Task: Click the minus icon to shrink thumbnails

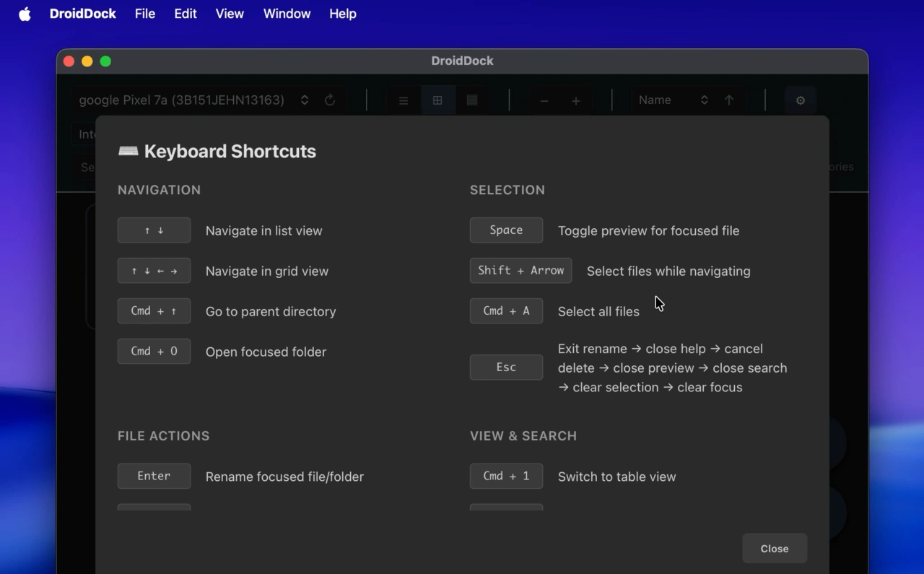Action: [544, 101]
